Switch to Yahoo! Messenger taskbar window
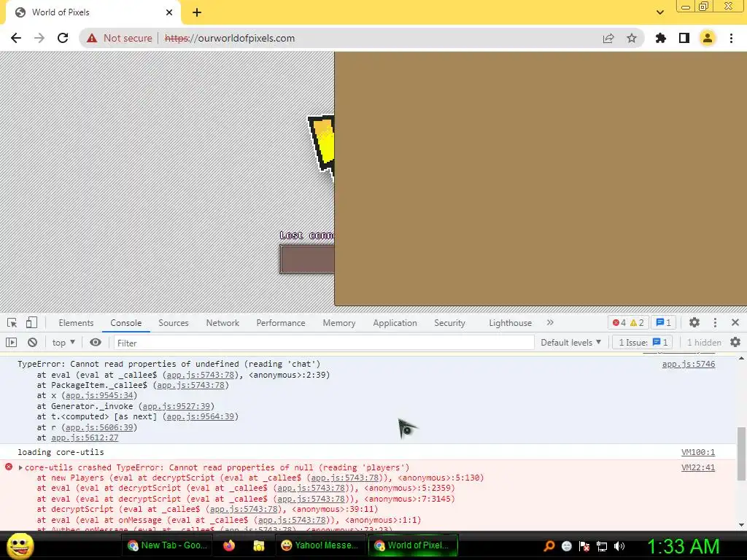The image size is (747, 560). point(320,545)
